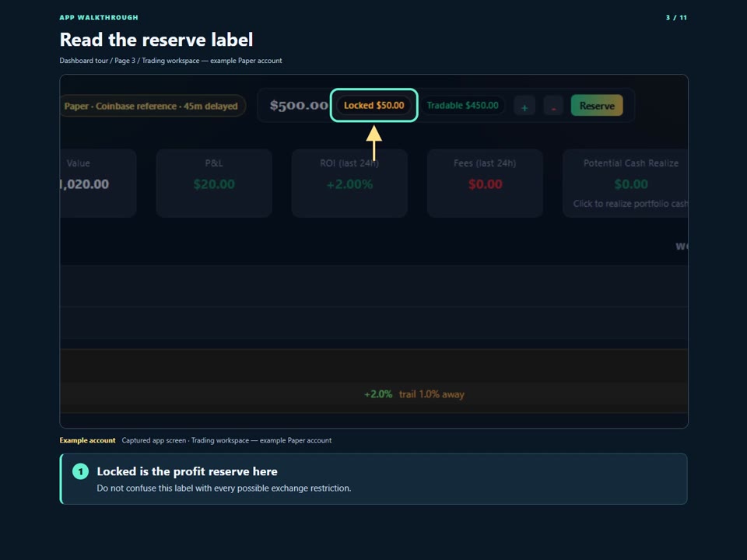Click the Locked is the profit reserve callout

point(373,479)
